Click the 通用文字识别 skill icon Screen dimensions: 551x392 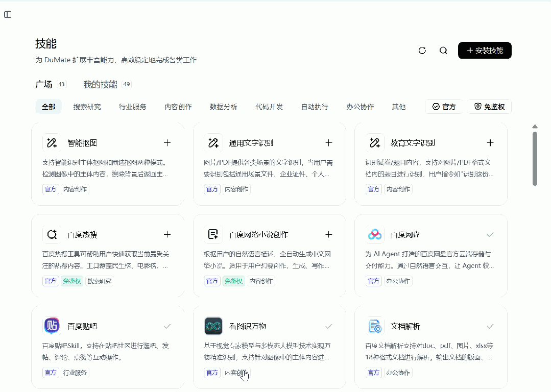(x=213, y=143)
